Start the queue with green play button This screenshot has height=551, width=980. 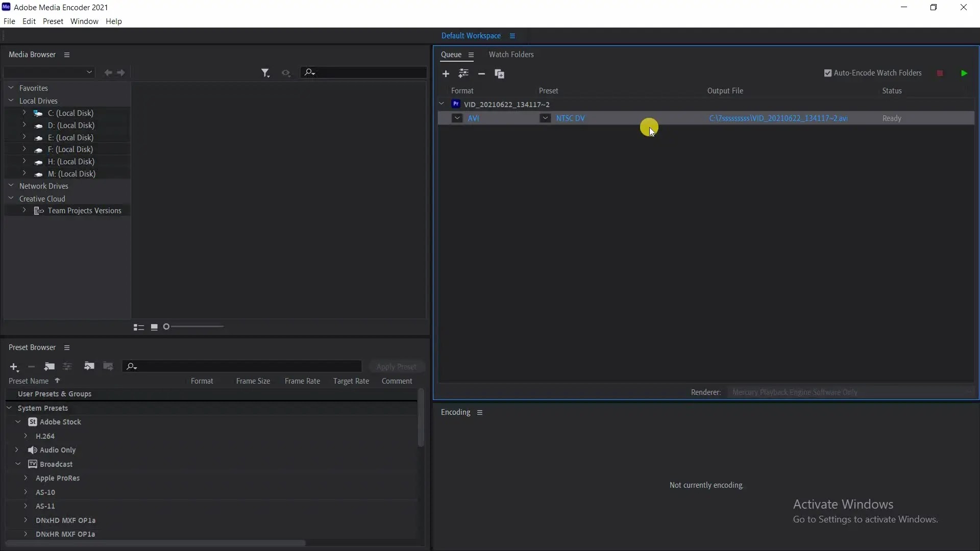[x=964, y=73]
